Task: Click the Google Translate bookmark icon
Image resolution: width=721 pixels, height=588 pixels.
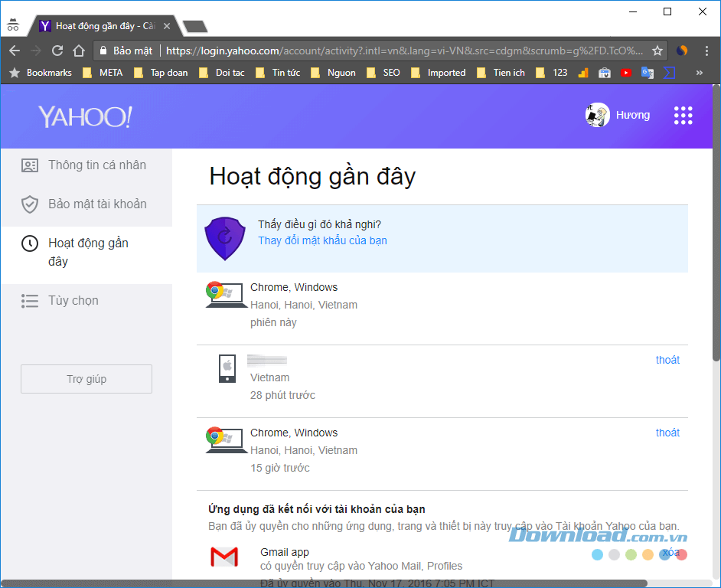Action: (x=647, y=72)
